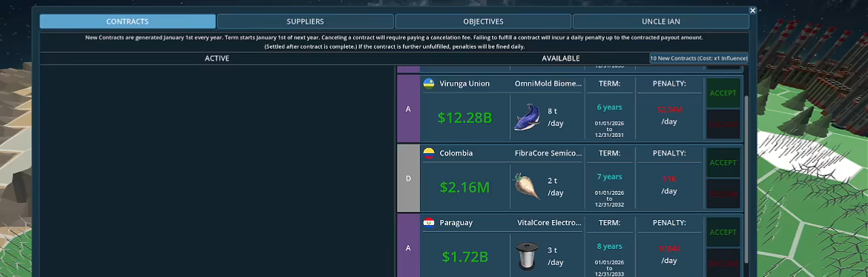
Task: Click the AVAILABLE column header
Action: [x=561, y=58]
